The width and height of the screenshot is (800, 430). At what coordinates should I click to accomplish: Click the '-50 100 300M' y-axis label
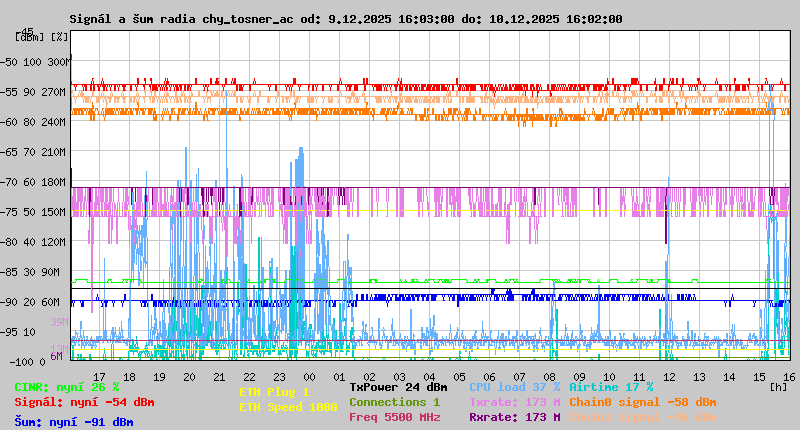point(34,62)
